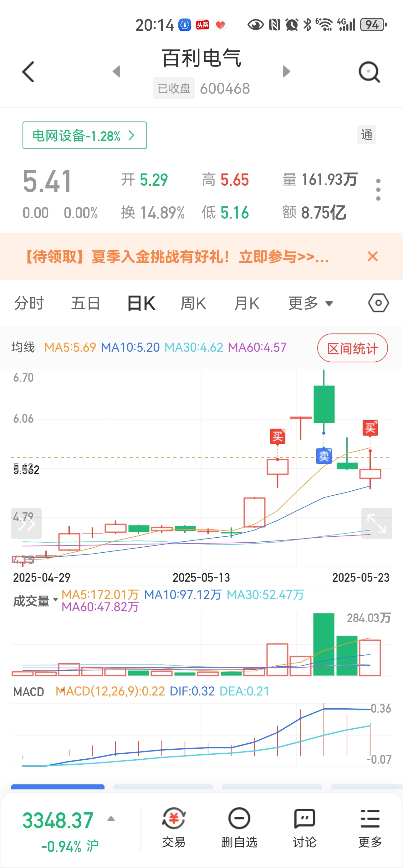Tap the 已收盘 status label

[x=174, y=88]
